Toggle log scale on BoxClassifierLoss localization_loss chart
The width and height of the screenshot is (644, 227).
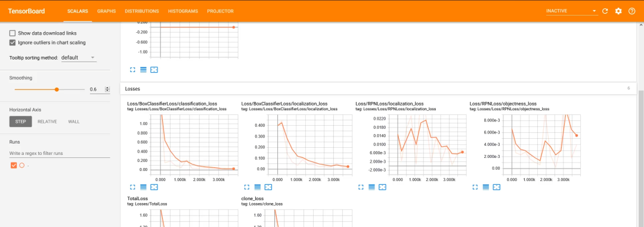pyautogui.click(x=258, y=186)
